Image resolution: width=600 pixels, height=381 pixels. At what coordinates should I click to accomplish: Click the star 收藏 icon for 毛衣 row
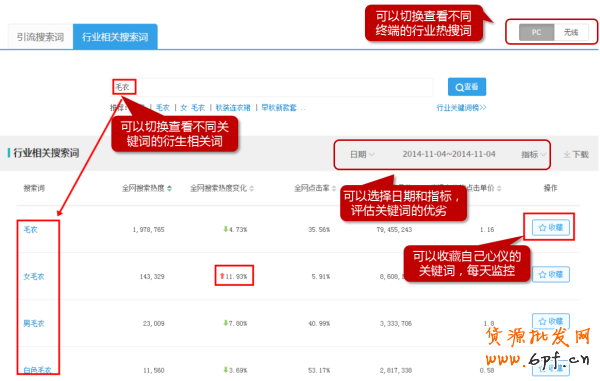point(551,228)
